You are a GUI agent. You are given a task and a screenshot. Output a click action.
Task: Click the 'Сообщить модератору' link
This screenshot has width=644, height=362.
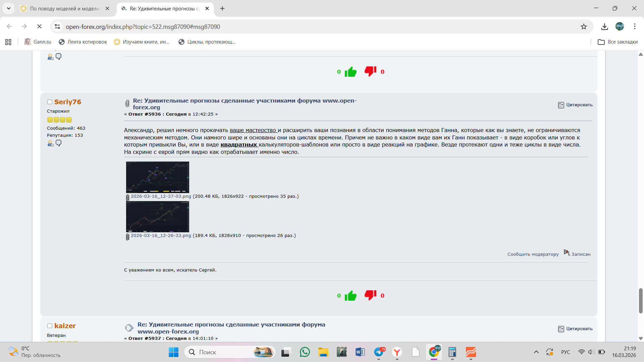coord(533,254)
